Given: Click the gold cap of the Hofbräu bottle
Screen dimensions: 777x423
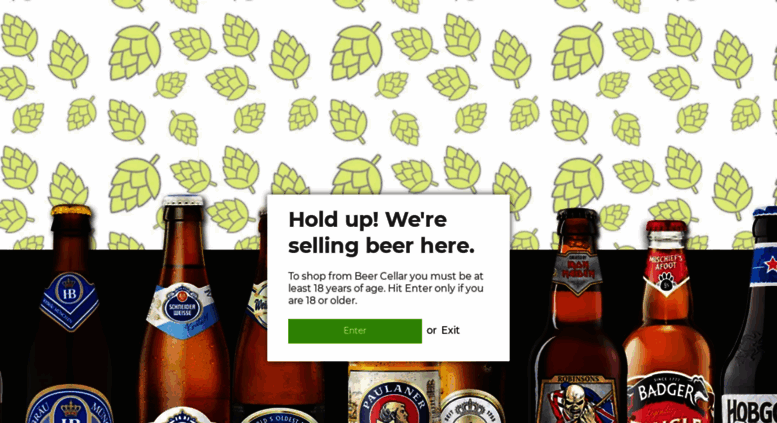Looking at the screenshot, I should [x=71, y=211].
